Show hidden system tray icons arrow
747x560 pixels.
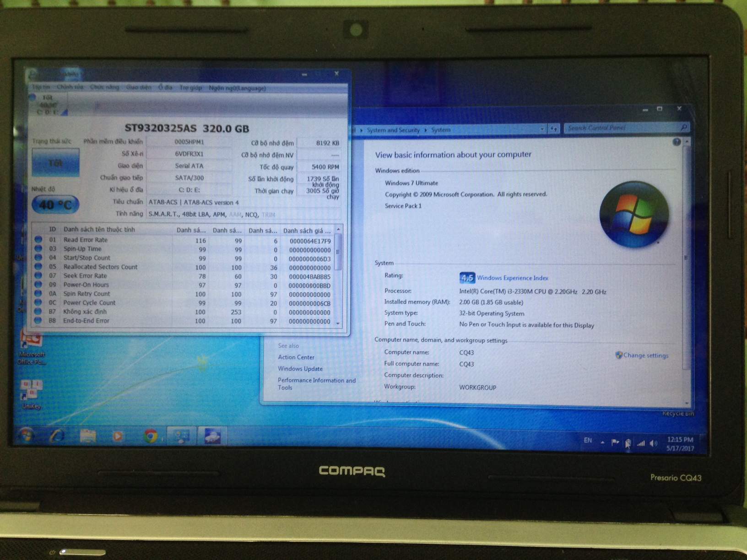tap(602, 442)
